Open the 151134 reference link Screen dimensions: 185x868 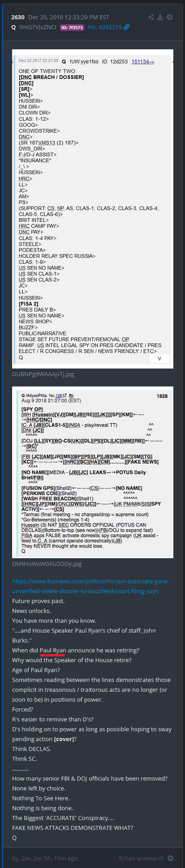click(143, 61)
